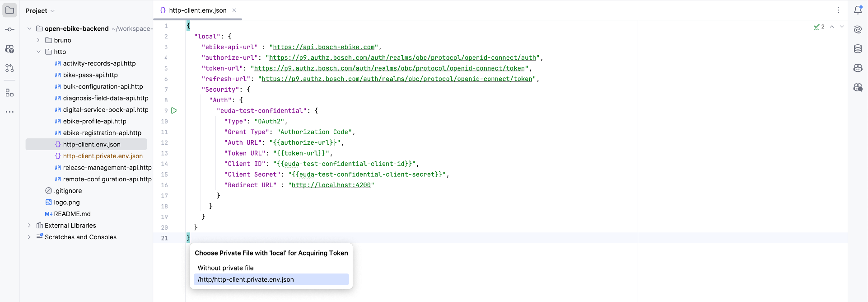Close the http-client.env.json editor tab
Viewport: 868px width, 302px height.
[234, 10]
